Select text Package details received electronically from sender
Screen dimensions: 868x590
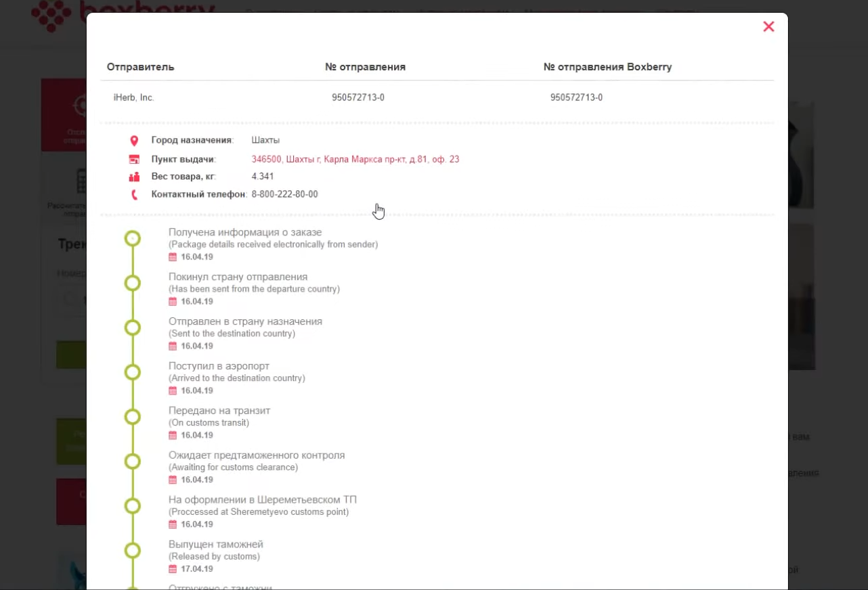(x=274, y=244)
